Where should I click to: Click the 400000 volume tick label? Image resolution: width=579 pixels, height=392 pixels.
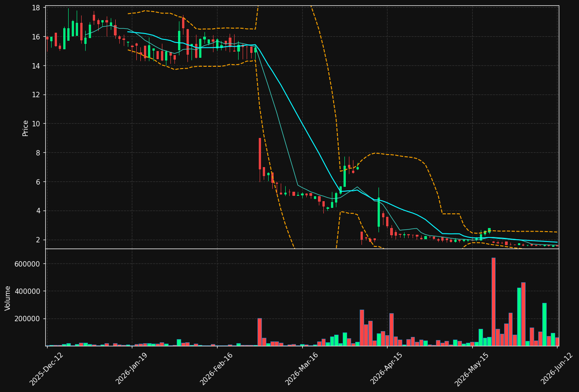[27, 291]
